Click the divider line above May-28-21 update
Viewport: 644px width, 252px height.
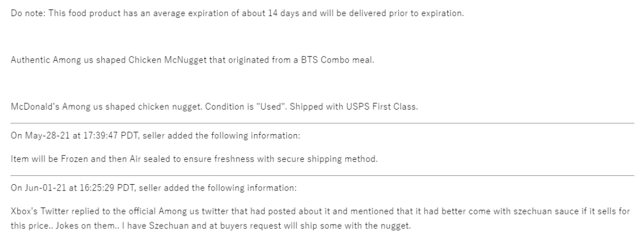click(x=323, y=123)
